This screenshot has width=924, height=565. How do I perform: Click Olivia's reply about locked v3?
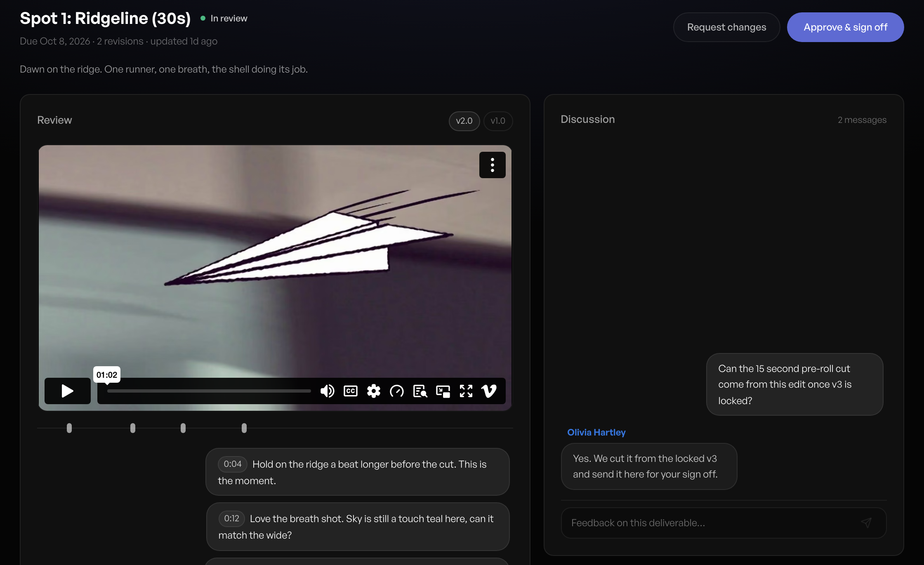click(649, 466)
